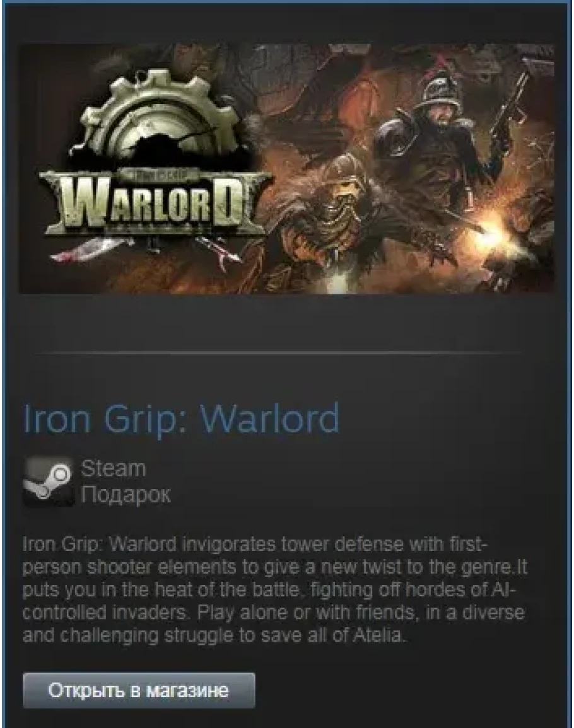Click the Открыть в магазине button
Screen dimensions: 574x728
pos(139,690)
